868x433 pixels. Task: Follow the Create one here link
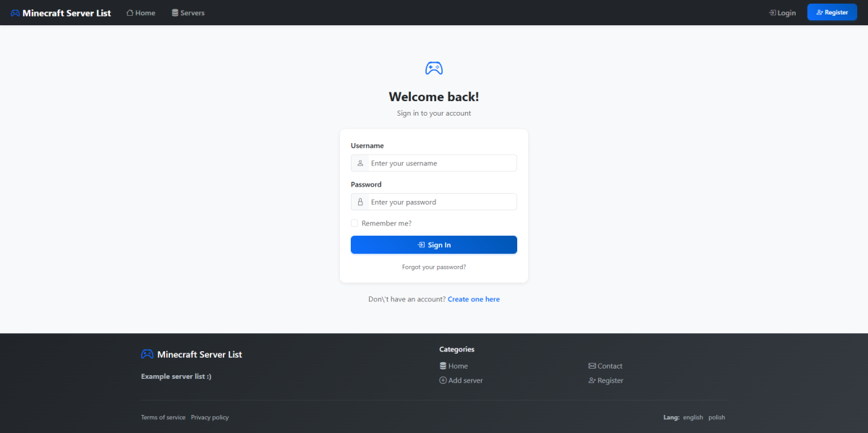(473, 299)
